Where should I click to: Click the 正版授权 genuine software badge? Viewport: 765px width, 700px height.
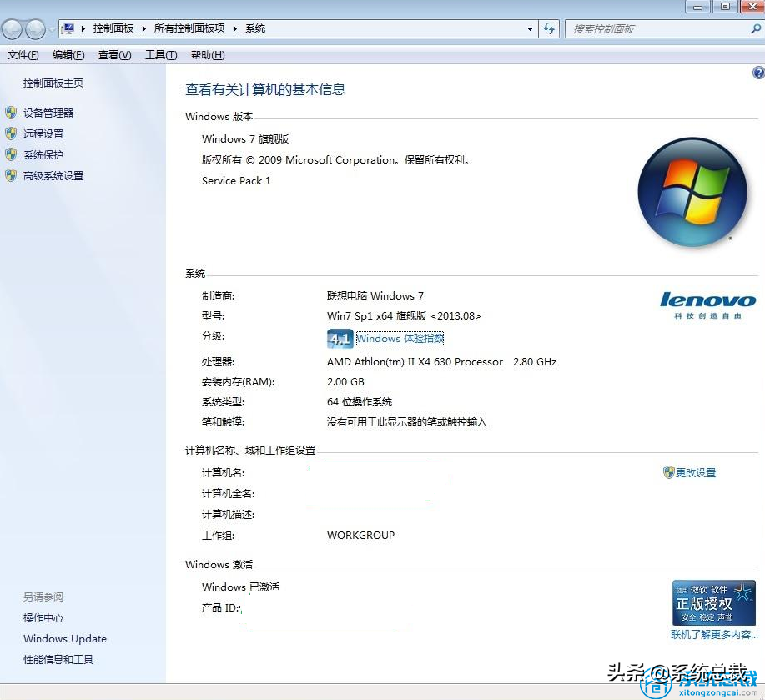pyautogui.click(x=714, y=603)
